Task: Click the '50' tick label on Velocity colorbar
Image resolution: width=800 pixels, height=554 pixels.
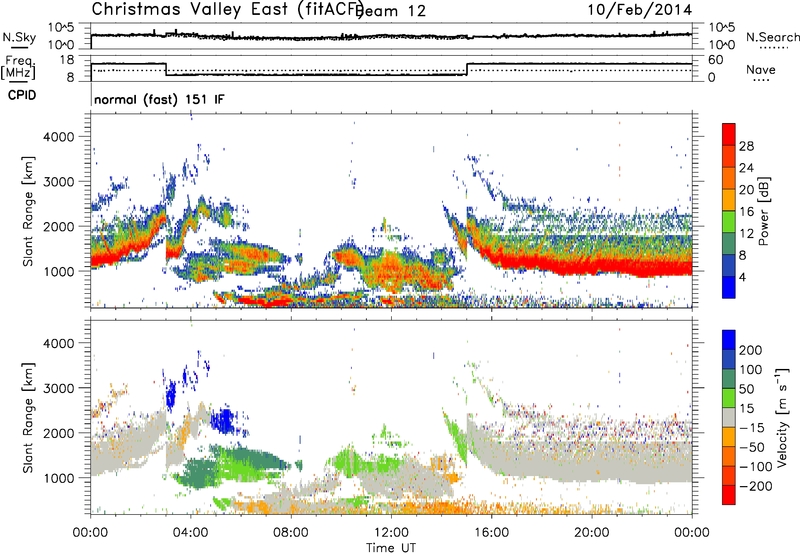Action: (x=746, y=389)
